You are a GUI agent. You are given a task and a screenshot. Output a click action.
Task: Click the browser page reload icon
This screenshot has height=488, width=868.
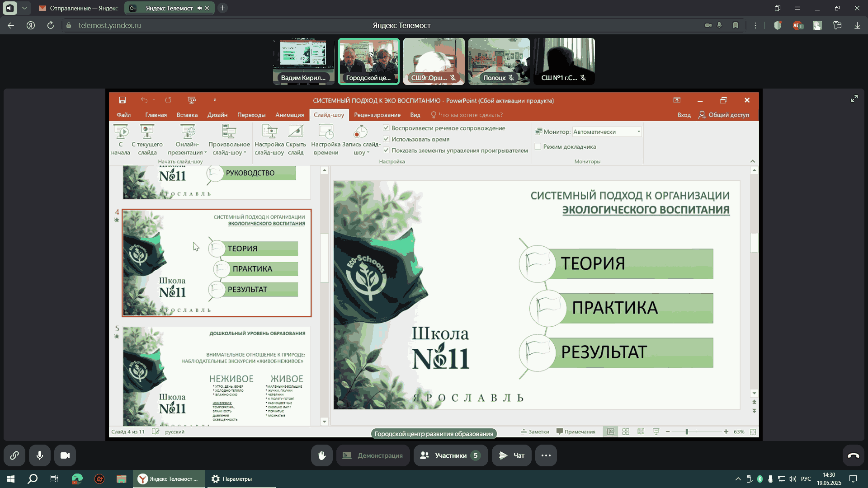(x=51, y=25)
